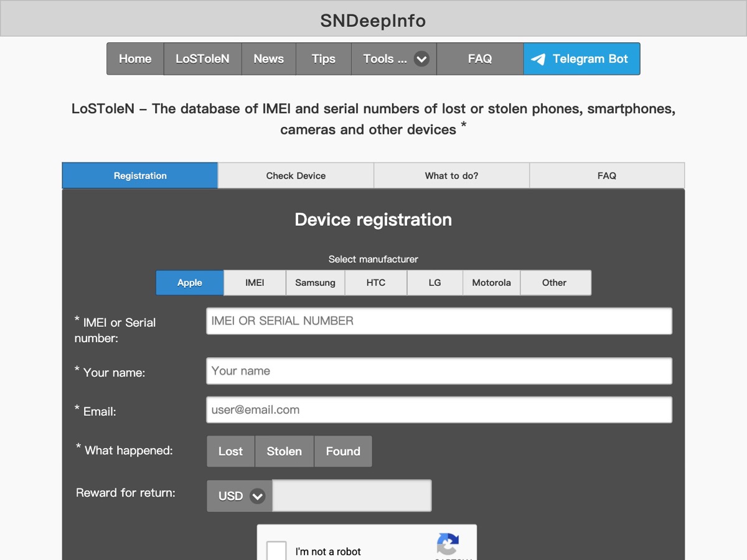The height and width of the screenshot is (560, 747).
Task: Switch to the What to do? tab
Action: pyautogui.click(x=451, y=175)
